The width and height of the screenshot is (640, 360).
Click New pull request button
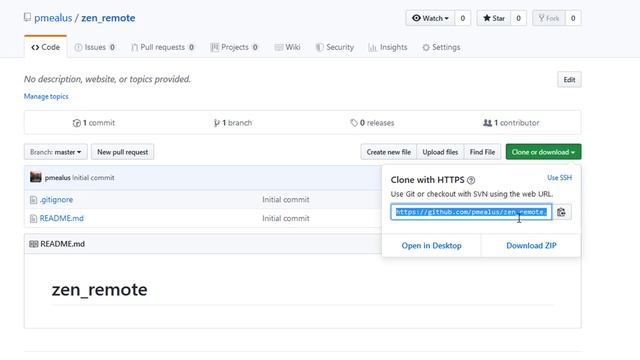click(122, 152)
